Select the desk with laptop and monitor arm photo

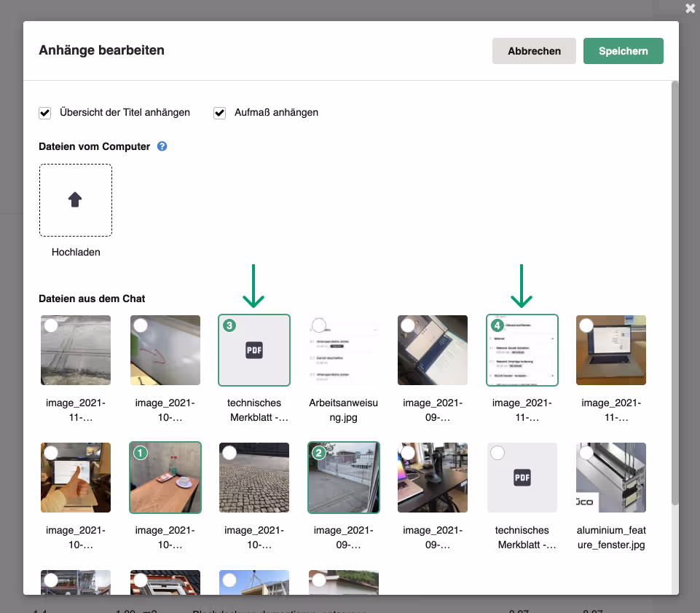[x=433, y=478]
